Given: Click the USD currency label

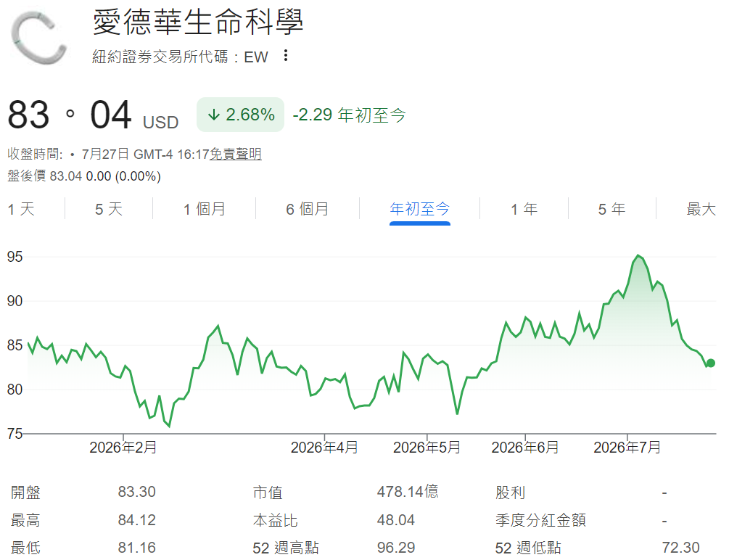Looking at the screenshot, I should 160,123.
